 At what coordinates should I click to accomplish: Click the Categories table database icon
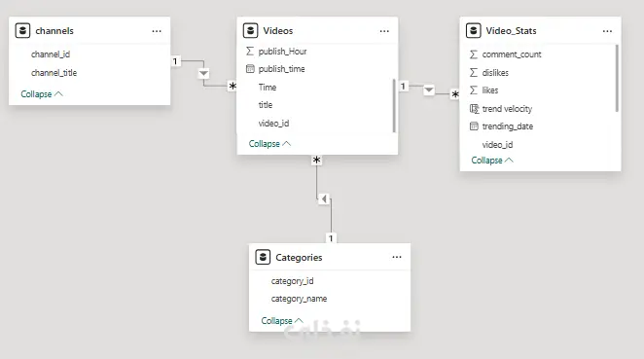(263, 257)
